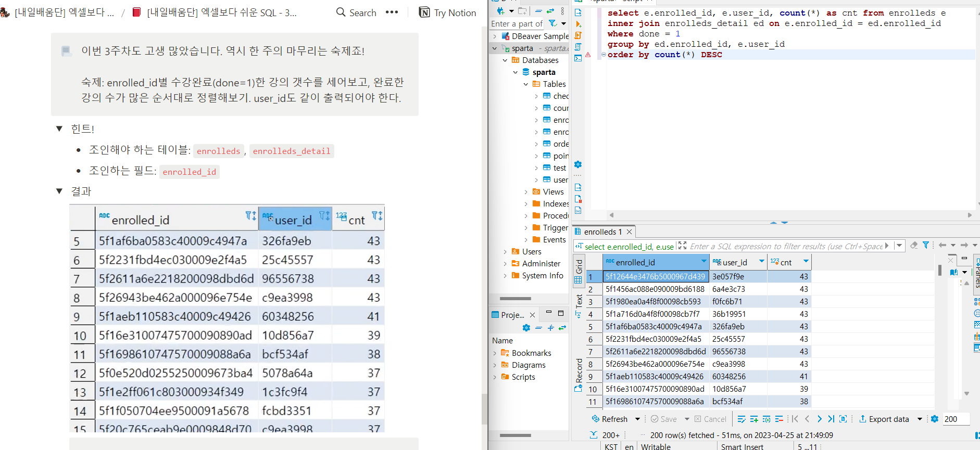980x450 pixels.
Task: Click the collapse all icon in navigator toolbar
Action: click(x=538, y=10)
